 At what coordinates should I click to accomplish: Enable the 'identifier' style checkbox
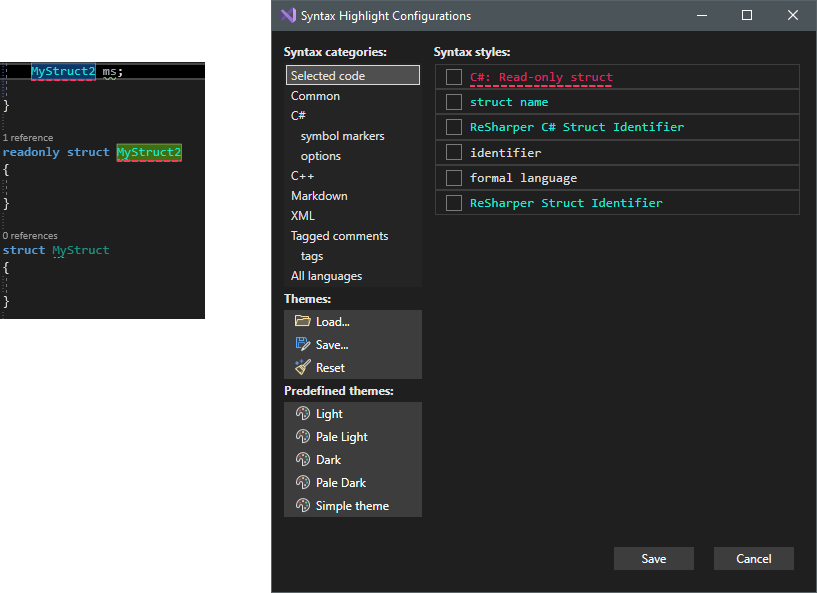(x=453, y=152)
